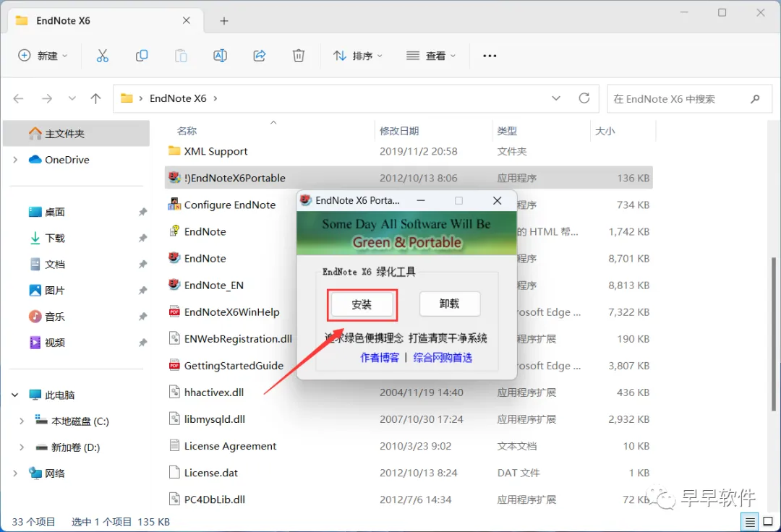Select the PC4DbLib.dll file row
Screen dimensions: 781x532
click(409, 499)
